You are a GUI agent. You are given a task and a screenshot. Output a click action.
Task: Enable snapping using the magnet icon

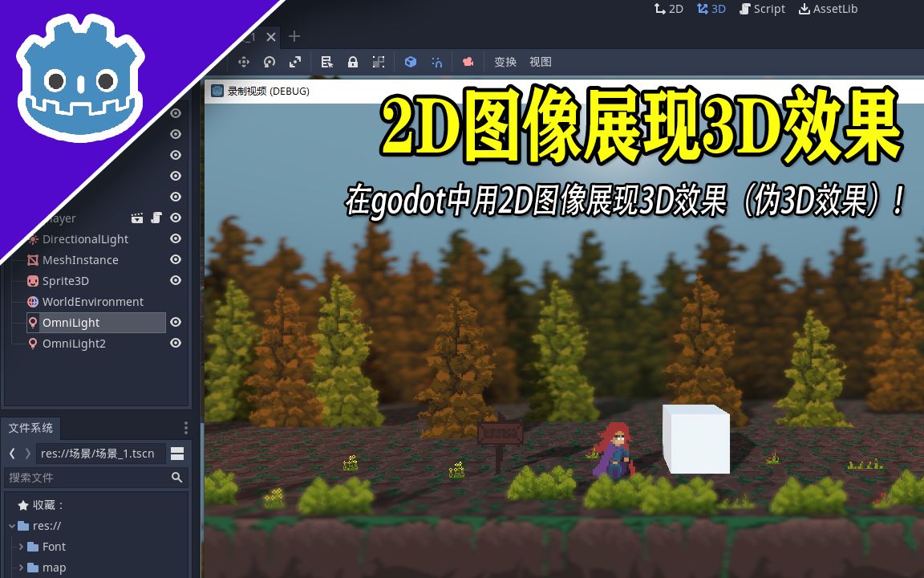[x=437, y=62]
